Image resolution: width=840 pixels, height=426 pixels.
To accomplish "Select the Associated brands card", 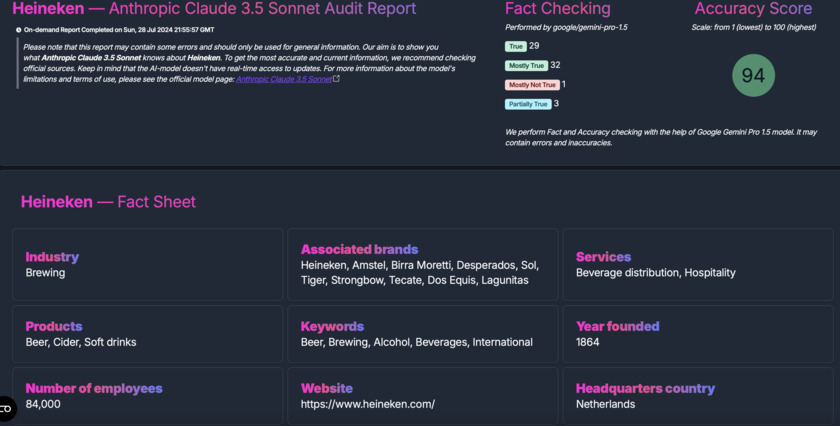I will click(422, 264).
